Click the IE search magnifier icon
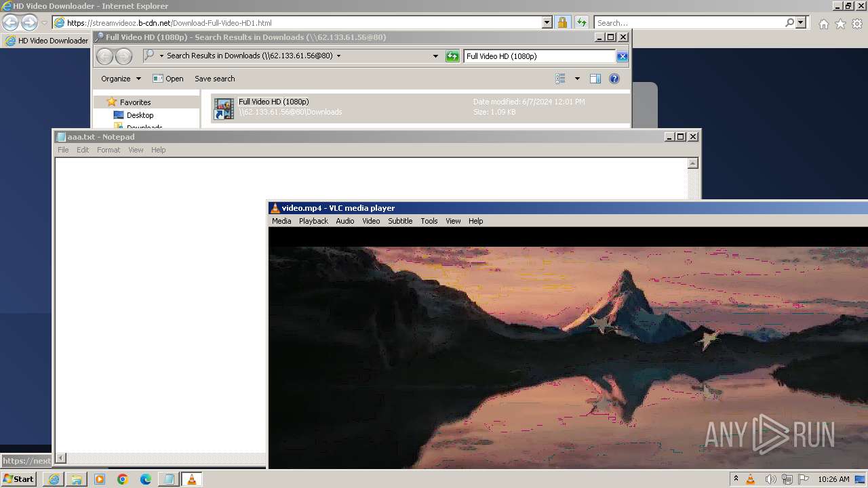Image resolution: width=868 pixels, height=488 pixels. (x=789, y=22)
